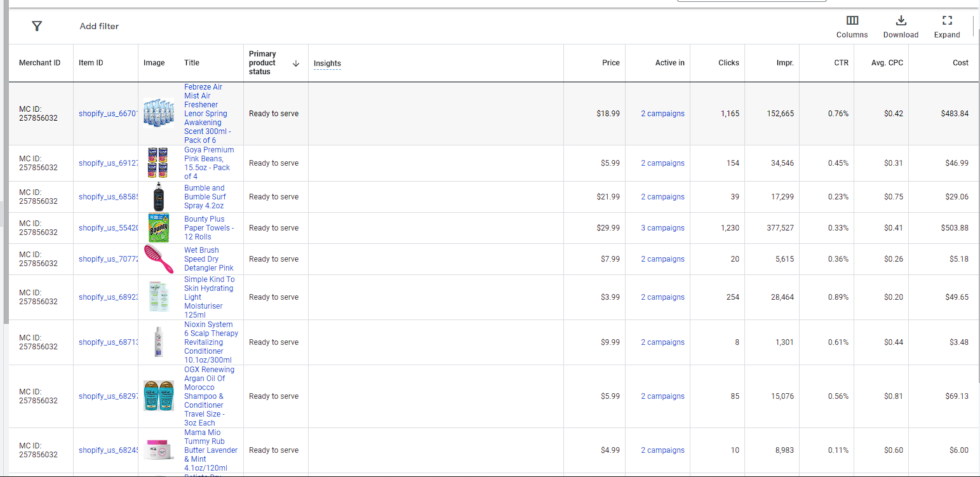980x477 pixels.
Task: Open the Bumble and Bumble Surf Spray link
Action: [x=205, y=197]
